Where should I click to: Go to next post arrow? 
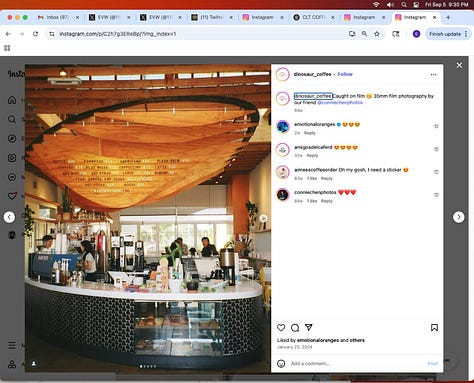pos(459,217)
